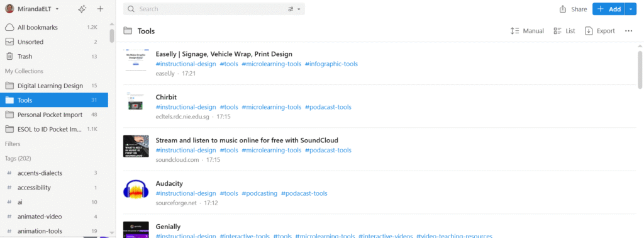Image resolution: width=644 pixels, height=238 pixels.
Task: Click easel.ly domain text under Easelly
Action: pyautogui.click(x=165, y=74)
